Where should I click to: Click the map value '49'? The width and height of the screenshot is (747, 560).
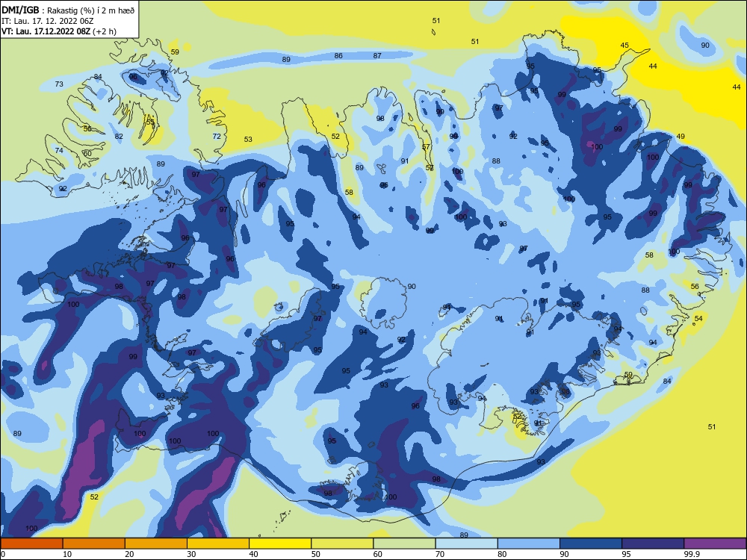[x=681, y=136]
